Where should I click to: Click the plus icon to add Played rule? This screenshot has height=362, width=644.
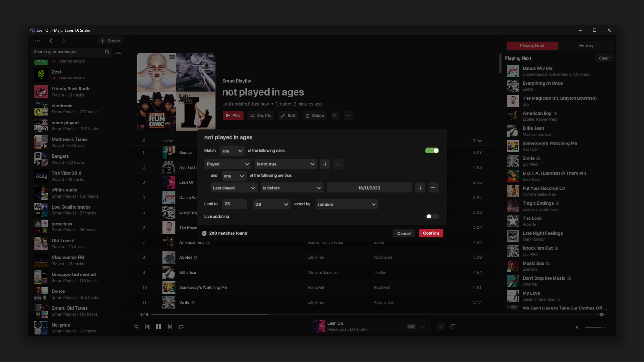[x=325, y=164]
